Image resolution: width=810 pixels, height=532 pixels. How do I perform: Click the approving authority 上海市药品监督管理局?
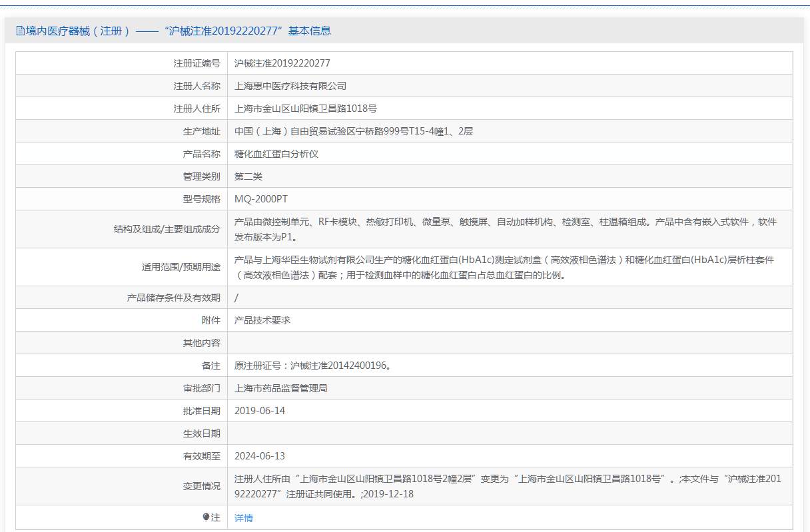pos(281,388)
